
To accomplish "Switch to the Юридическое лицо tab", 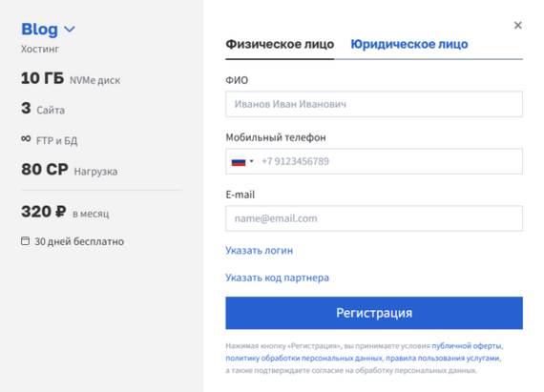I will (x=409, y=45).
